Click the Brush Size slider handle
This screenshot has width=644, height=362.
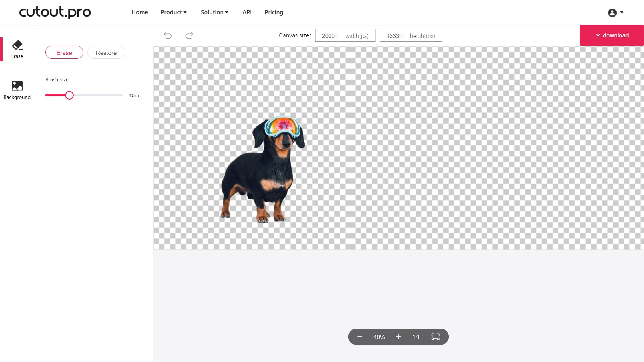(x=69, y=95)
